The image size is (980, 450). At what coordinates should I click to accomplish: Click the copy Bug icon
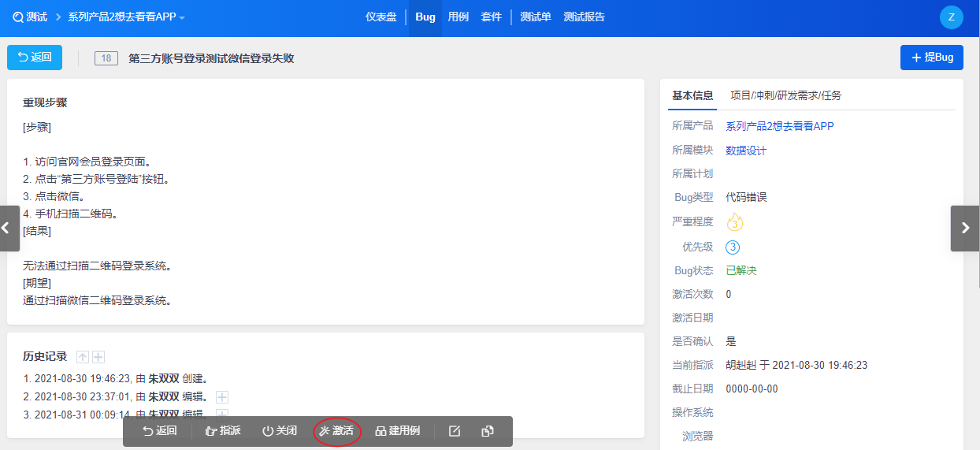488,431
